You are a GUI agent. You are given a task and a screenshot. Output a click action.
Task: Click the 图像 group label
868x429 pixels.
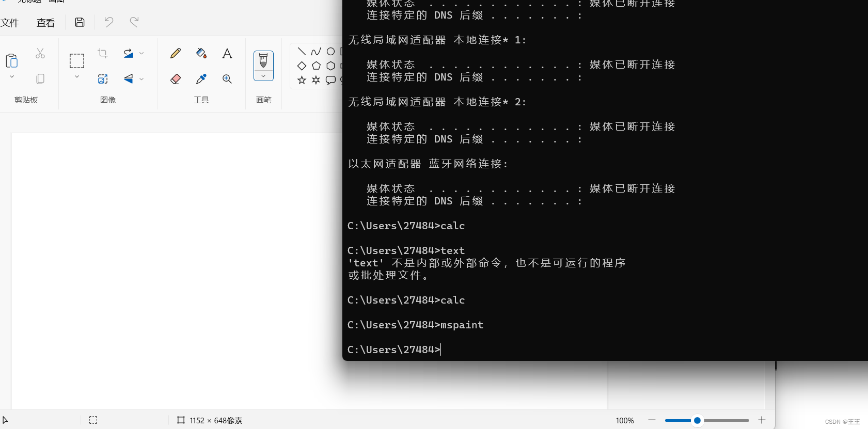pos(108,100)
